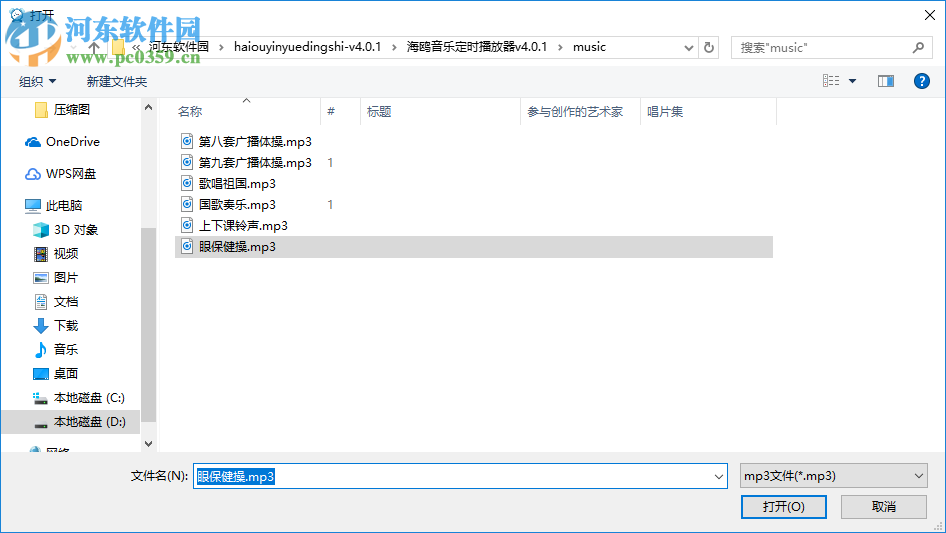Click music breadcrumb segment
Image resolution: width=946 pixels, height=533 pixels.
pos(589,47)
